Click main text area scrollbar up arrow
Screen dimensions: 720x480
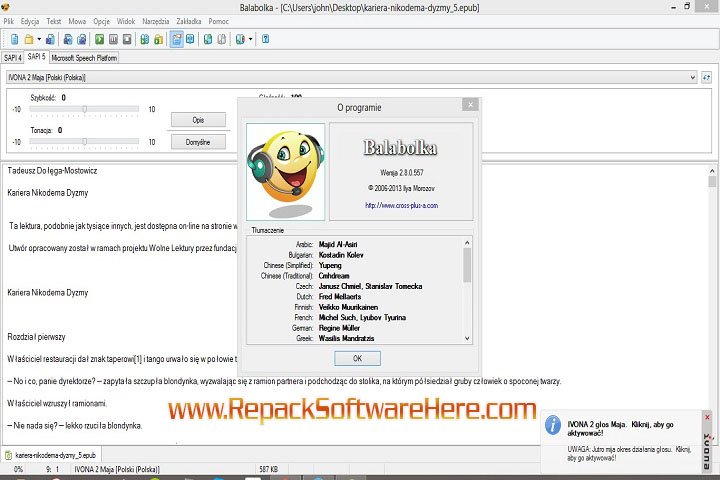point(712,171)
